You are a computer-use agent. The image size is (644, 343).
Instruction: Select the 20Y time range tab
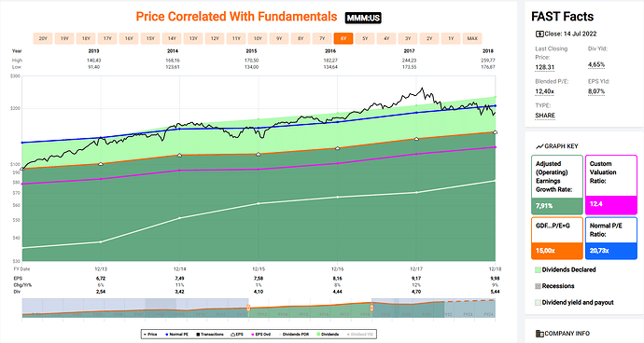(x=43, y=38)
